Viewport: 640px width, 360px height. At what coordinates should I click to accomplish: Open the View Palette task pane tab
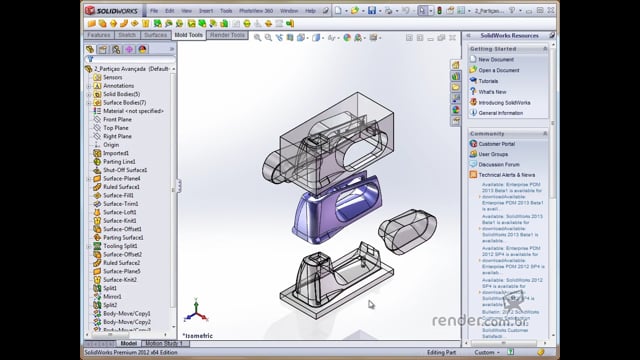point(456,98)
